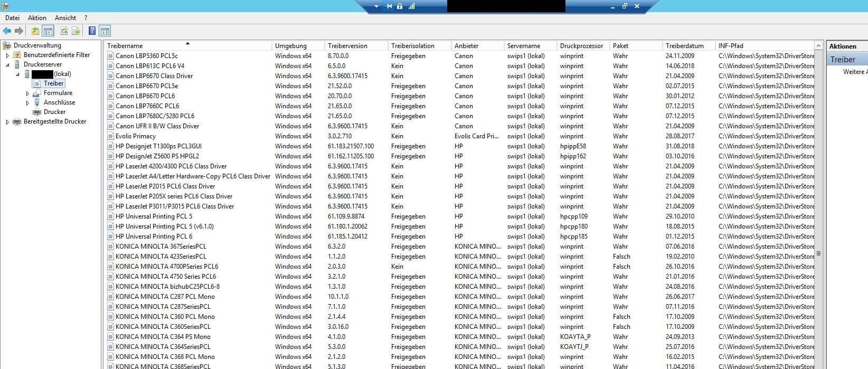Click the Druckerserver server icon

(17, 64)
